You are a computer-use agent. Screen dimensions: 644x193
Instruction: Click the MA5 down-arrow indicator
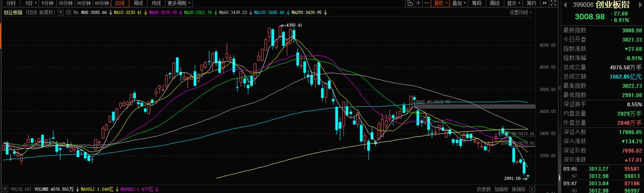(x=110, y=12)
